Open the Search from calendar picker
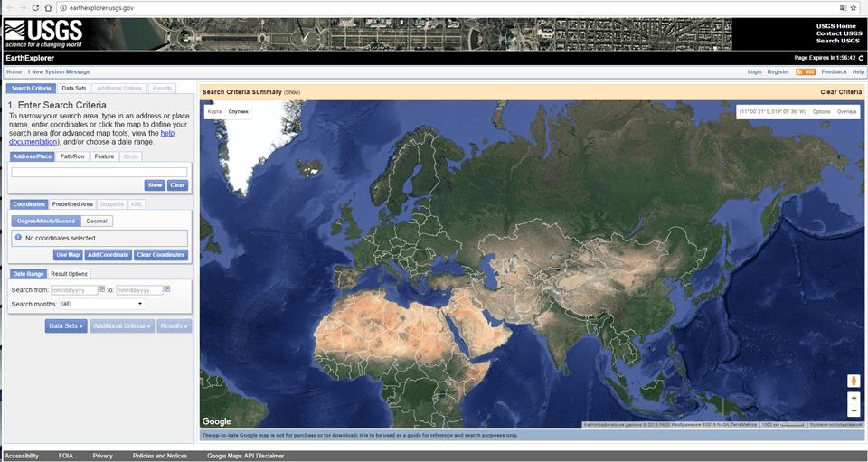 pos(101,289)
